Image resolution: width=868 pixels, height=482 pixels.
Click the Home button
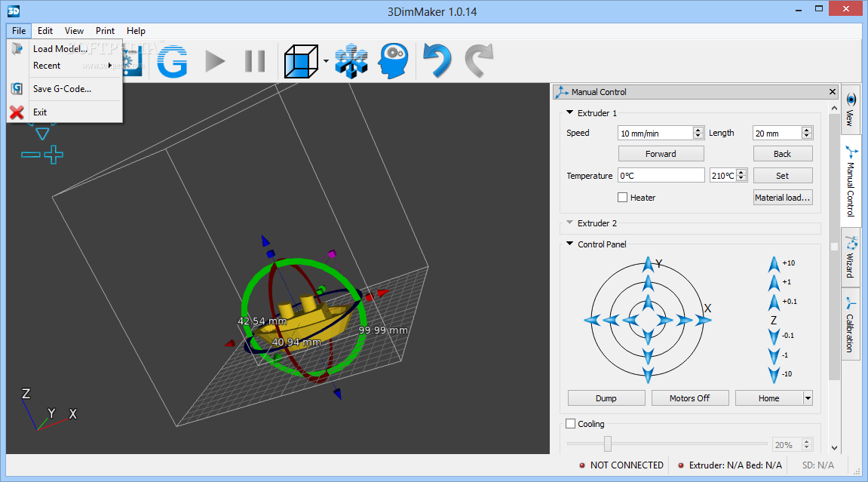pos(769,398)
